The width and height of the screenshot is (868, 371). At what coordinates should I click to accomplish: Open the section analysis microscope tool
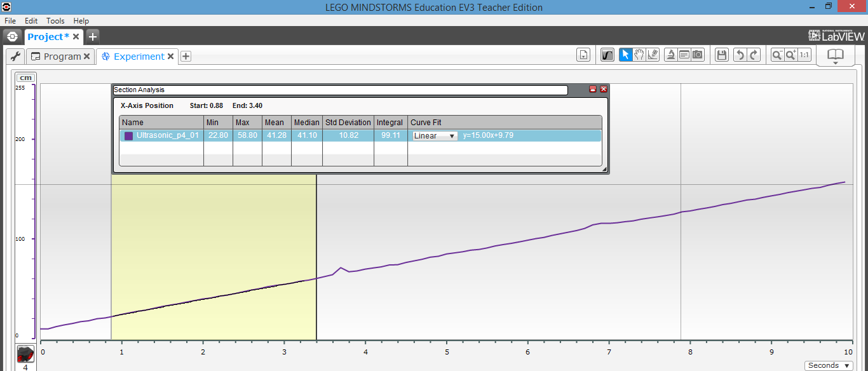click(x=670, y=55)
